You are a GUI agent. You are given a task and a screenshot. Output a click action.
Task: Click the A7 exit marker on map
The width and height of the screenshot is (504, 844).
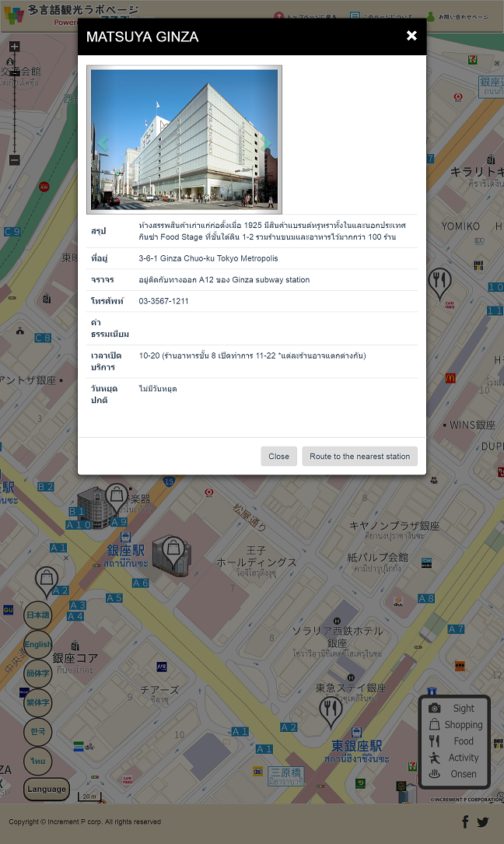456,629
